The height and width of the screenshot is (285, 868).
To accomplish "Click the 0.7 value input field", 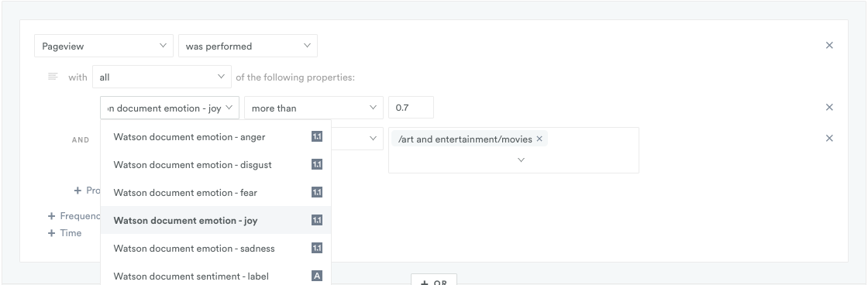I will [411, 108].
